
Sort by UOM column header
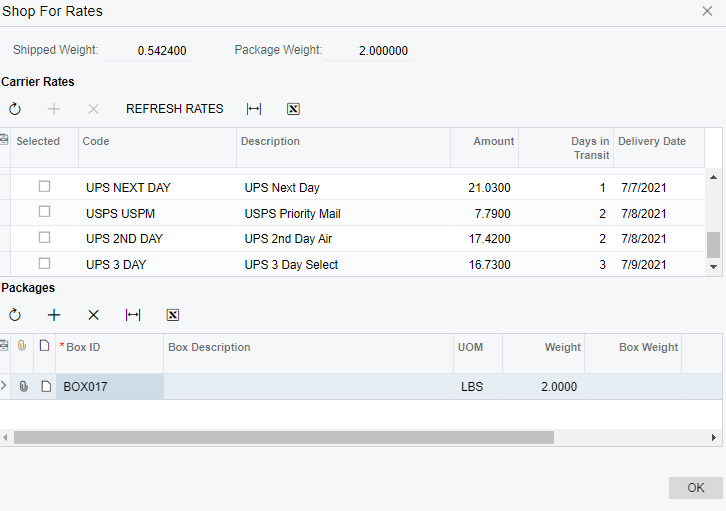[478, 354]
